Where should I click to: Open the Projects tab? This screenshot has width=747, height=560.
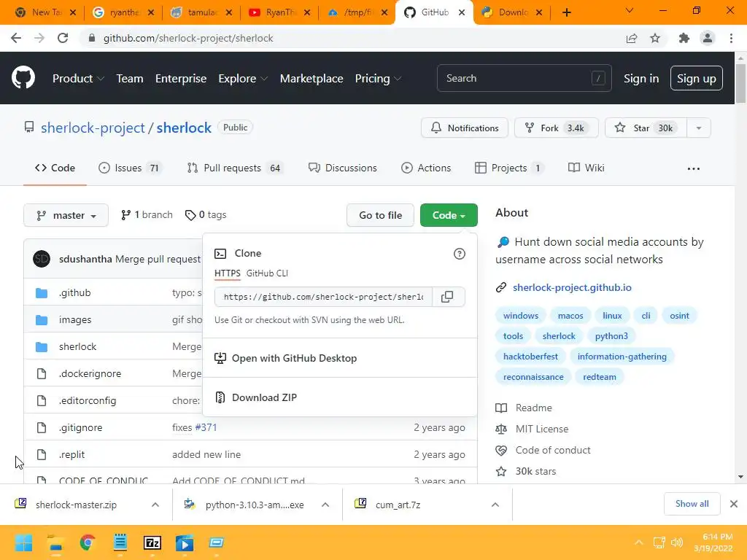[x=509, y=168]
